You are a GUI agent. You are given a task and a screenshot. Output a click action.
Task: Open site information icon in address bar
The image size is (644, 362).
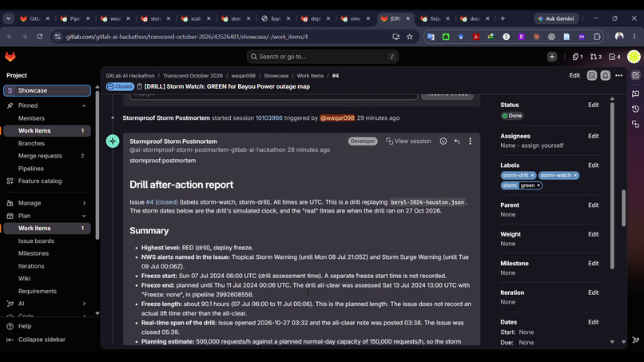pyautogui.click(x=58, y=37)
